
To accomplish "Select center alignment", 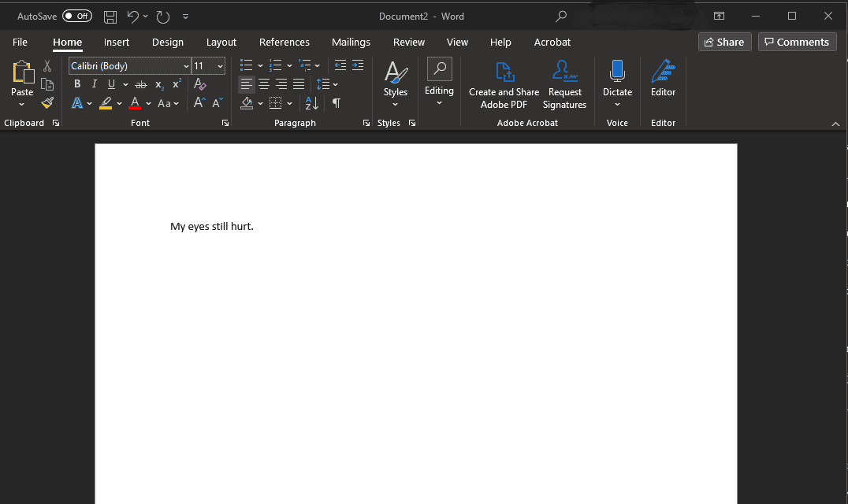I will tap(263, 84).
